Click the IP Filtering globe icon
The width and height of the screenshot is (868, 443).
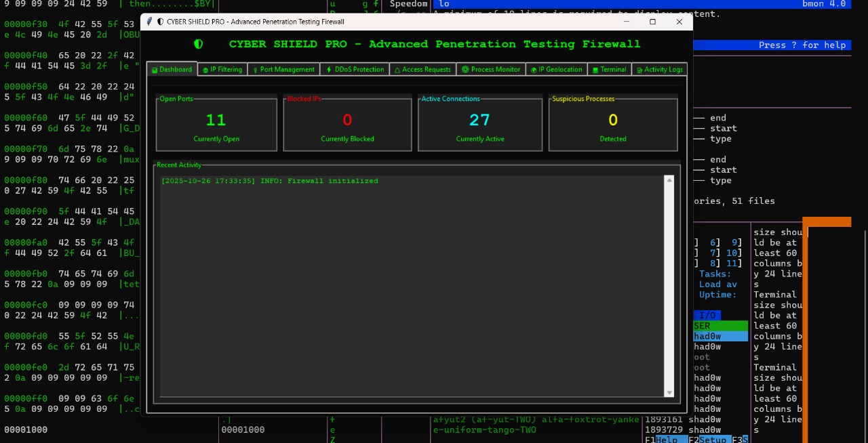[x=204, y=69]
